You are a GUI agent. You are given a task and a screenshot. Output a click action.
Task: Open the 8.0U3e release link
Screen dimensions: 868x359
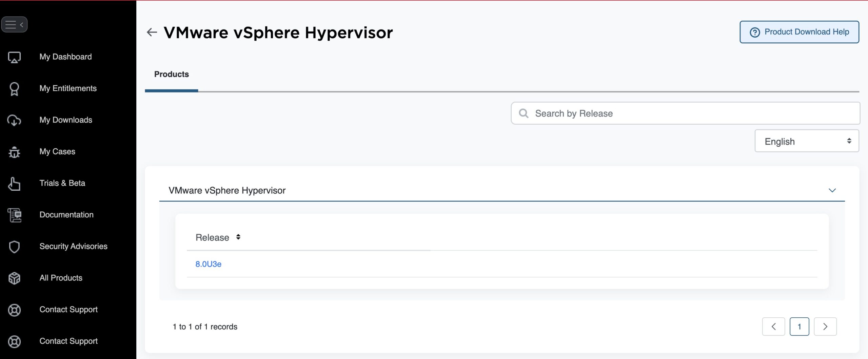(x=208, y=264)
